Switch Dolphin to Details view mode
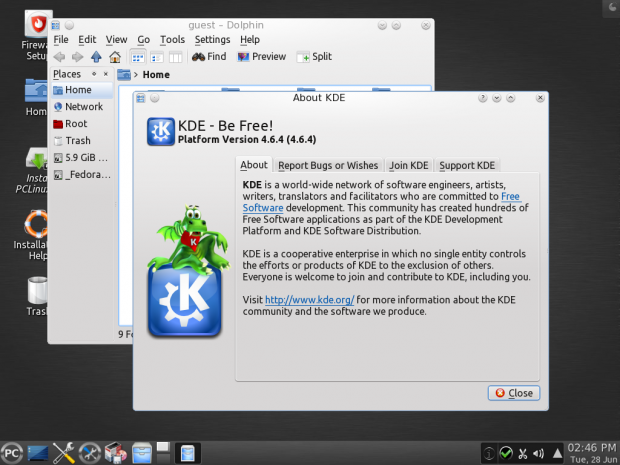This screenshot has height=465, width=620. 157,57
